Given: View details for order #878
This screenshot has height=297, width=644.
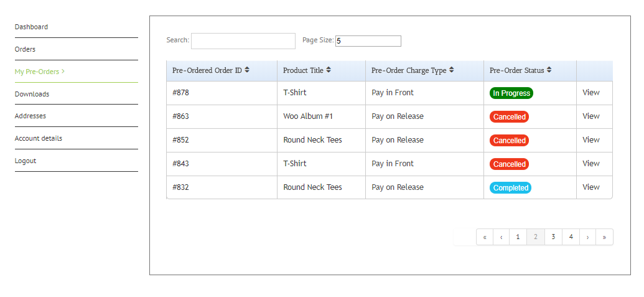Looking at the screenshot, I should click(x=591, y=93).
